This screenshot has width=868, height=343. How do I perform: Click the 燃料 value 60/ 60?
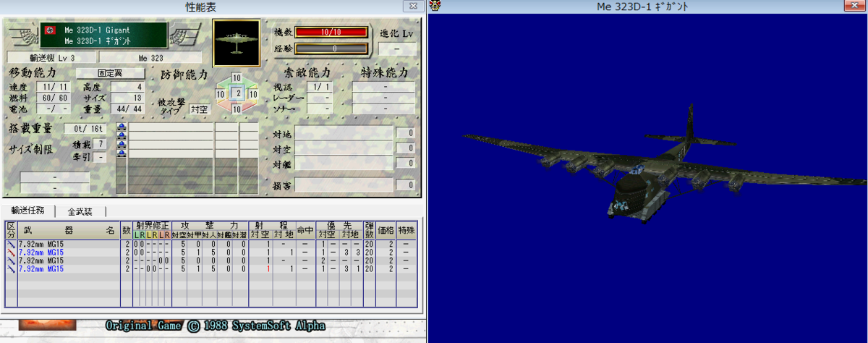tap(55, 98)
